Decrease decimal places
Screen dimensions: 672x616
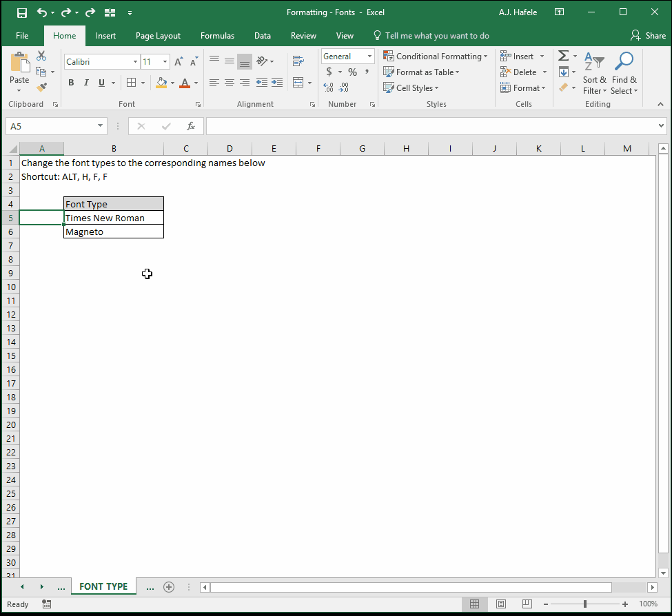pos(344,88)
